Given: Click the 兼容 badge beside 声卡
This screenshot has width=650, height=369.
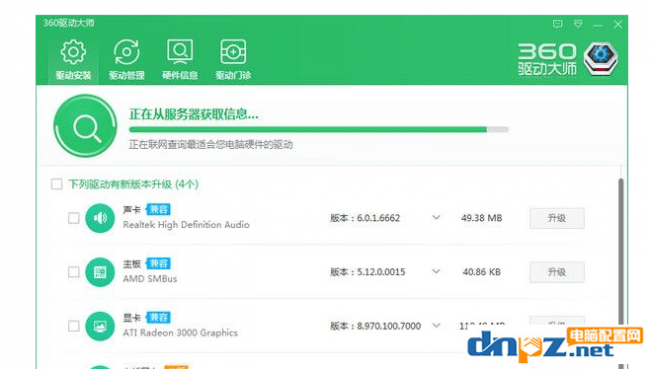Looking at the screenshot, I should [158, 209].
